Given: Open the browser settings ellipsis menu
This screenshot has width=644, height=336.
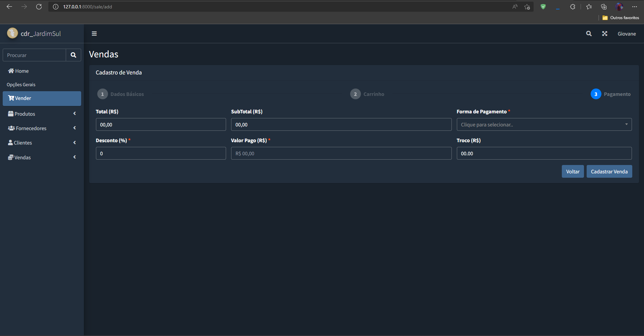Looking at the screenshot, I should tap(635, 7).
